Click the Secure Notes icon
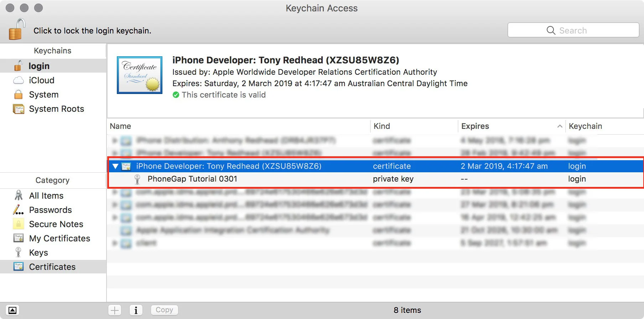644x319 pixels. click(x=18, y=224)
